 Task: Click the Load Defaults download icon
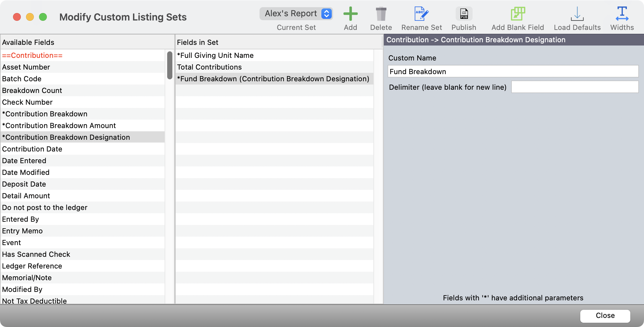(x=577, y=14)
